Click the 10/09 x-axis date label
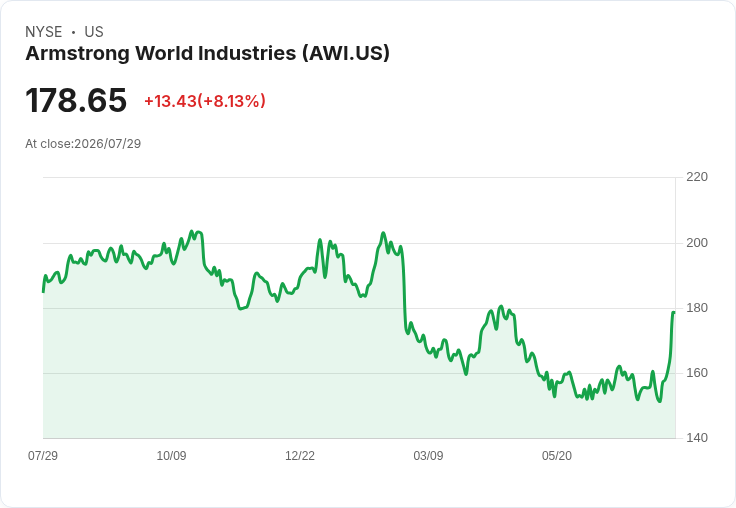The height and width of the screenshot is (508, 736). 171,455
